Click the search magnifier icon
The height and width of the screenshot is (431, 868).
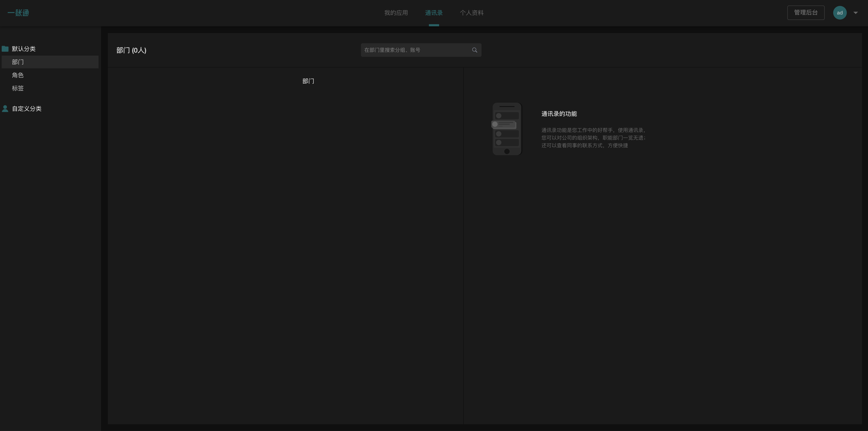[x=474, y=50]
